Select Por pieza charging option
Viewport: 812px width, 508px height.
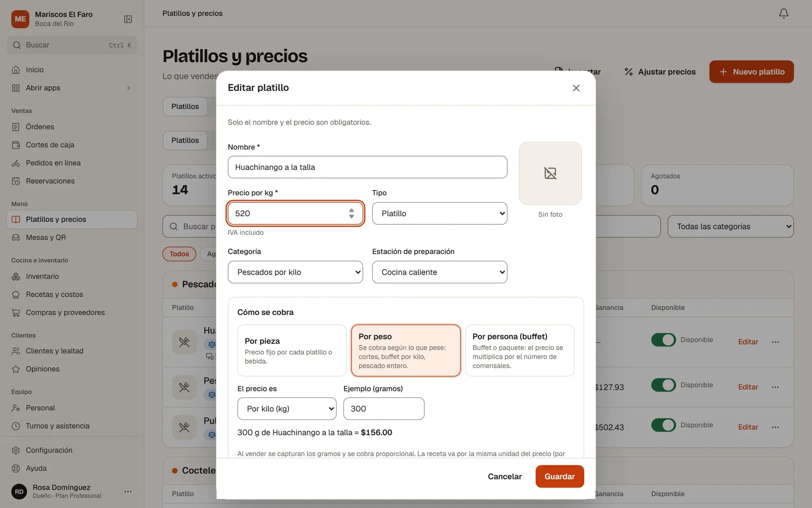click(292, 350)
